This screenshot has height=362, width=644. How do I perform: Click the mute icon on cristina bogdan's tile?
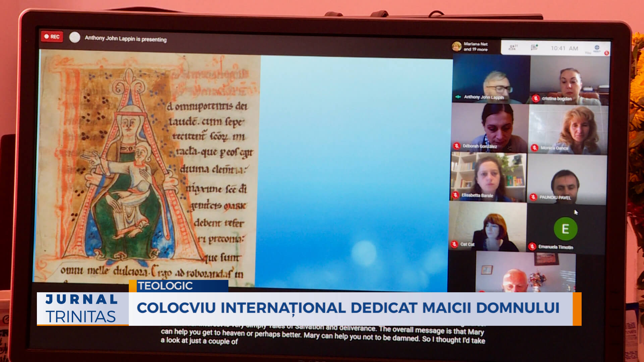536,98
